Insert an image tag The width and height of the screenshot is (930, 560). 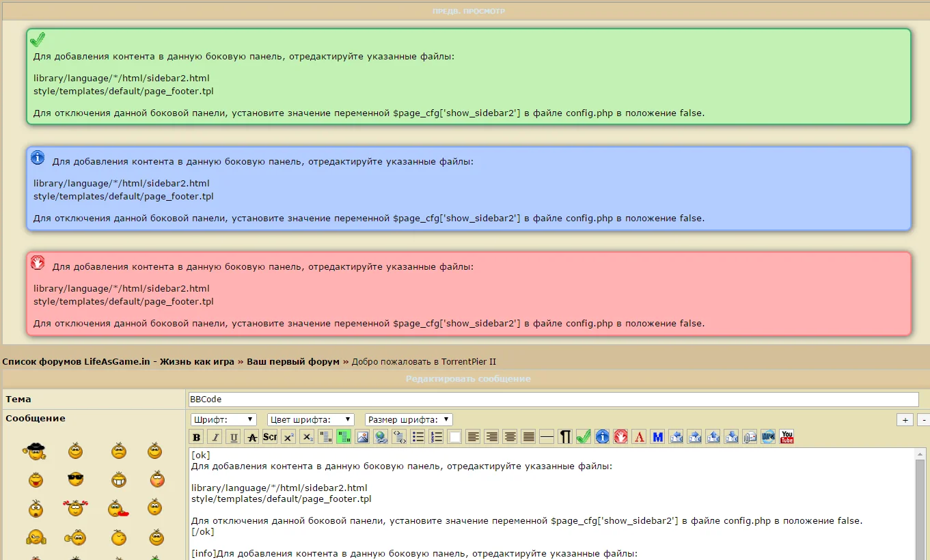(x=363, y=437)
